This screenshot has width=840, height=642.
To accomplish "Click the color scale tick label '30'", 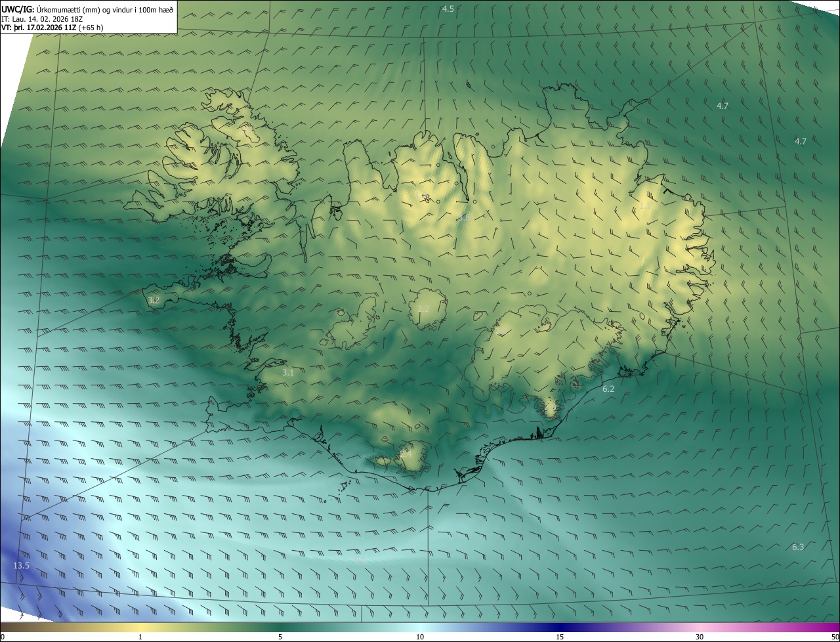I will [x=700, y=637].
